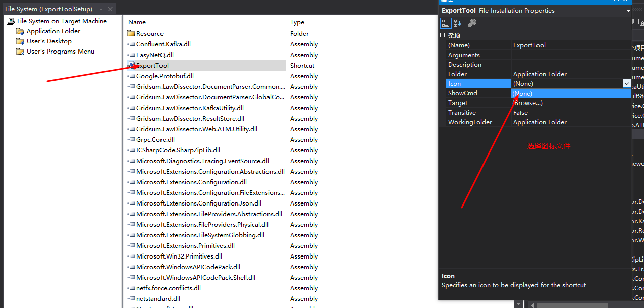This screenshot has height=308, width=644.
Task: Click the Resource folder icon
Action: pyautogui.click(x=131, y=34)
